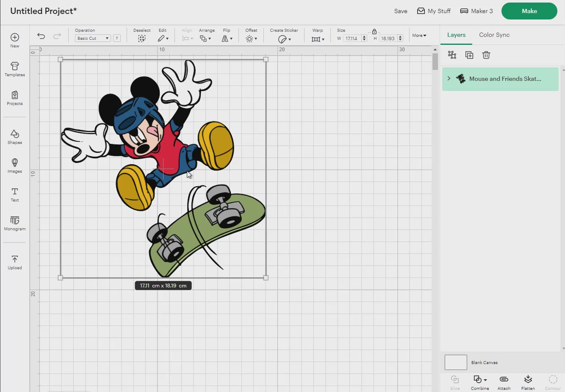Viewport: 565px width, 392px height.
Task: Toggle the size aspect ratio lock
Action: pos(374,31)
